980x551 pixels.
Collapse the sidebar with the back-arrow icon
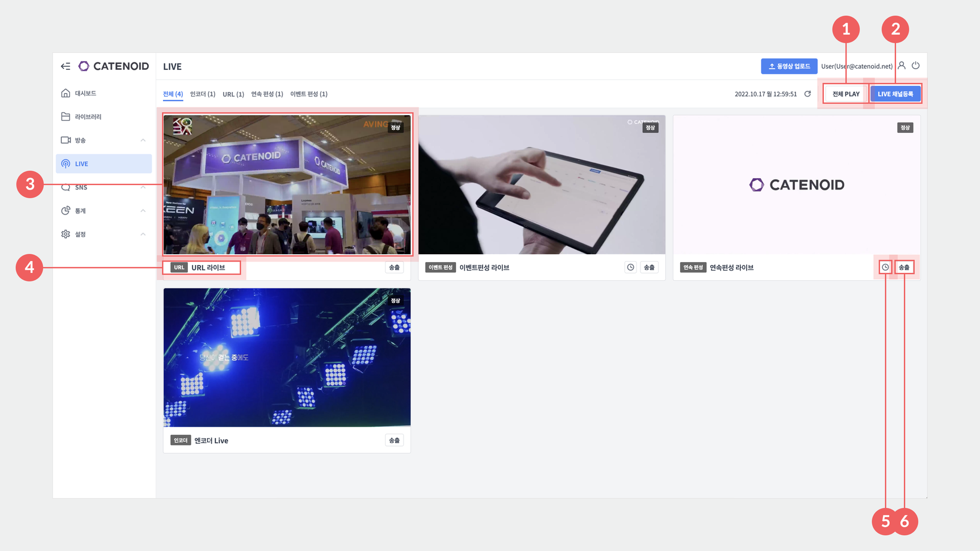tap(65, 66)
